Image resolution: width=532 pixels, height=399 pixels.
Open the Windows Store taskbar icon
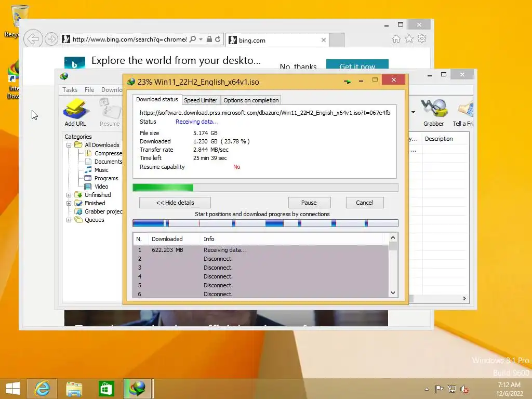[106, 389]
